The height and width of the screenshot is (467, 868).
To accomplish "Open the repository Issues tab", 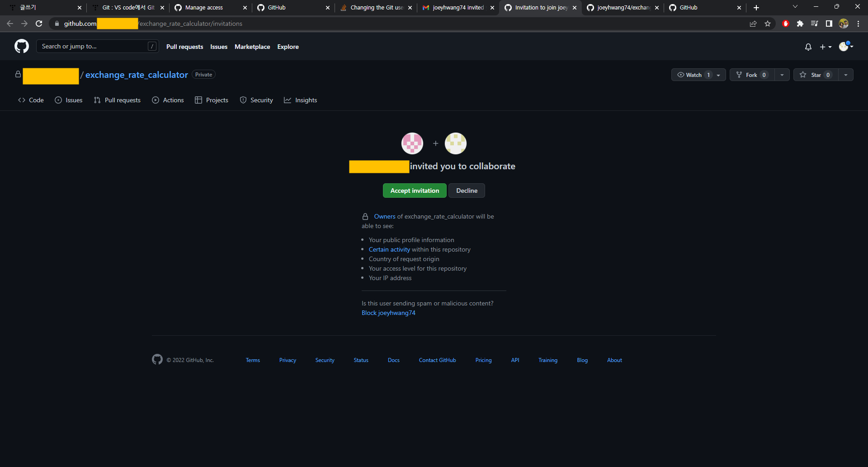I will [69, 100].
